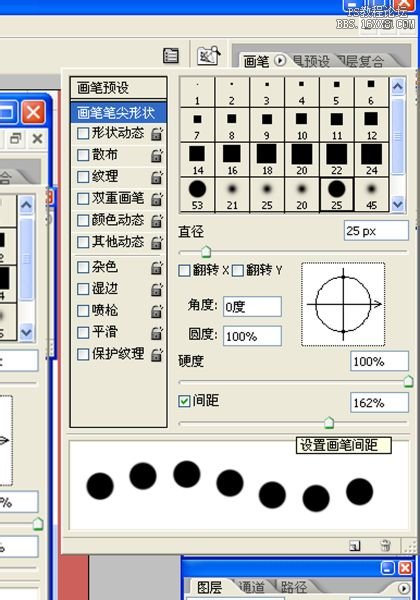This screenshot has height=600, width=420.
Task: Enable the 形状动态 checkbox
Action: (83, 134)
